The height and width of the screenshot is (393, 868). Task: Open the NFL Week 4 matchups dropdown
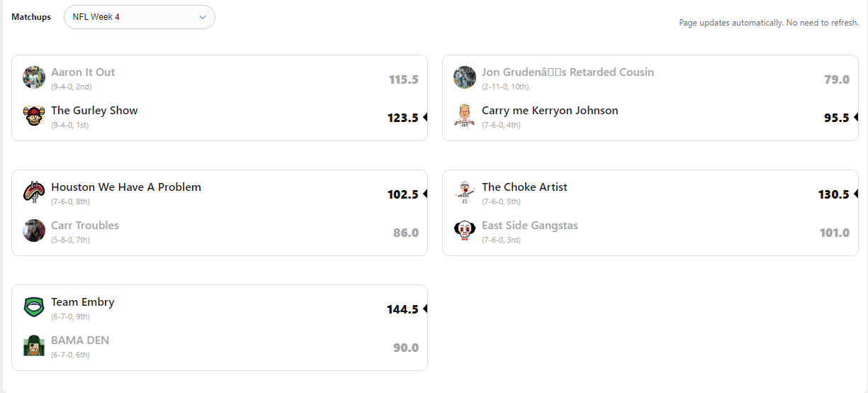139,17
